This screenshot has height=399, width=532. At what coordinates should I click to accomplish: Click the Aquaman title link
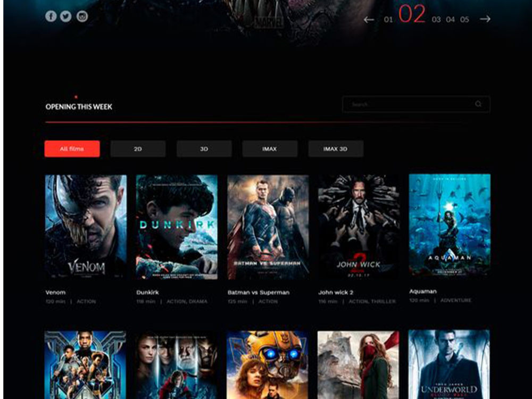(423, 292)
